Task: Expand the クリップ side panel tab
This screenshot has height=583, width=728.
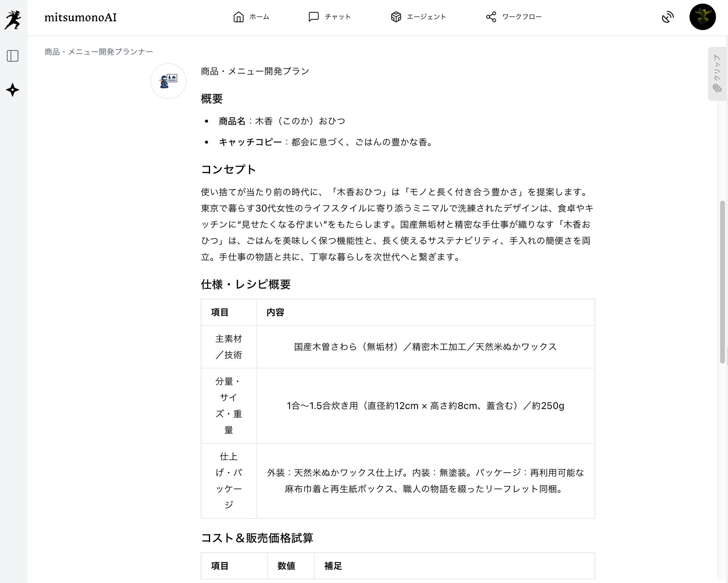Action: [717, 68]
